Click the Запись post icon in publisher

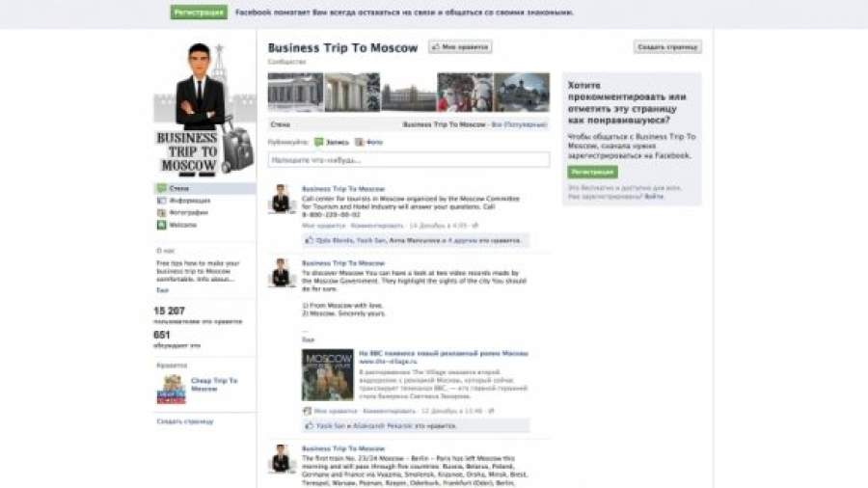[319, 142]
